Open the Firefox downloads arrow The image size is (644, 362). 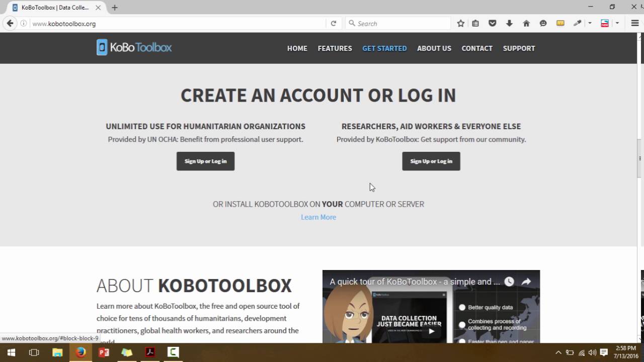point(509,23)
